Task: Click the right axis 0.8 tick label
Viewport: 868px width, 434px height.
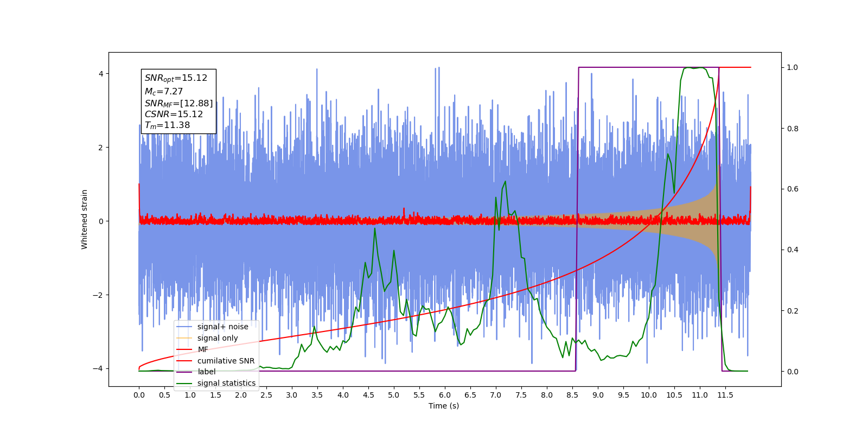Action: (x=793, y=129)
